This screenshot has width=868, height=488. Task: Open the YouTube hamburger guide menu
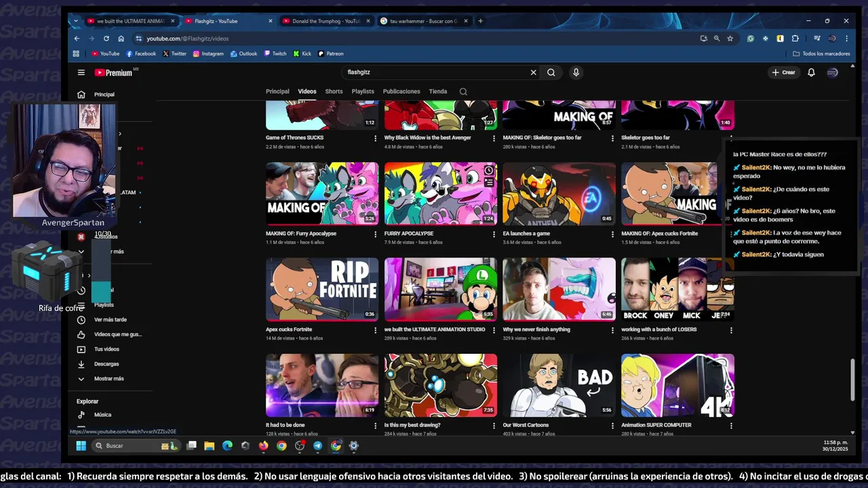(81, 73)
